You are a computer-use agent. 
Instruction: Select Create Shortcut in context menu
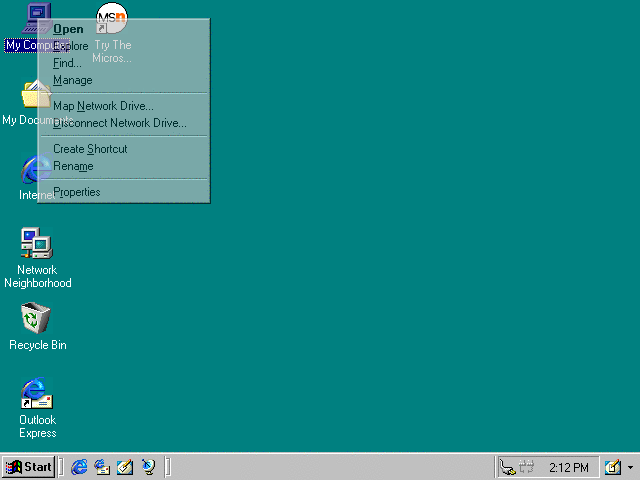coord(124,149)
